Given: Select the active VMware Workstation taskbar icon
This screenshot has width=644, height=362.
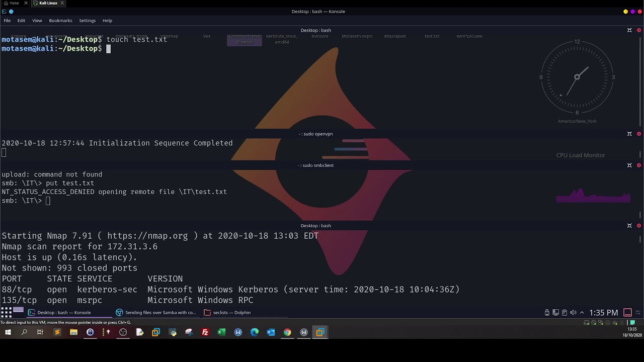Looking at the screenshot, I should tap(320, 332).
